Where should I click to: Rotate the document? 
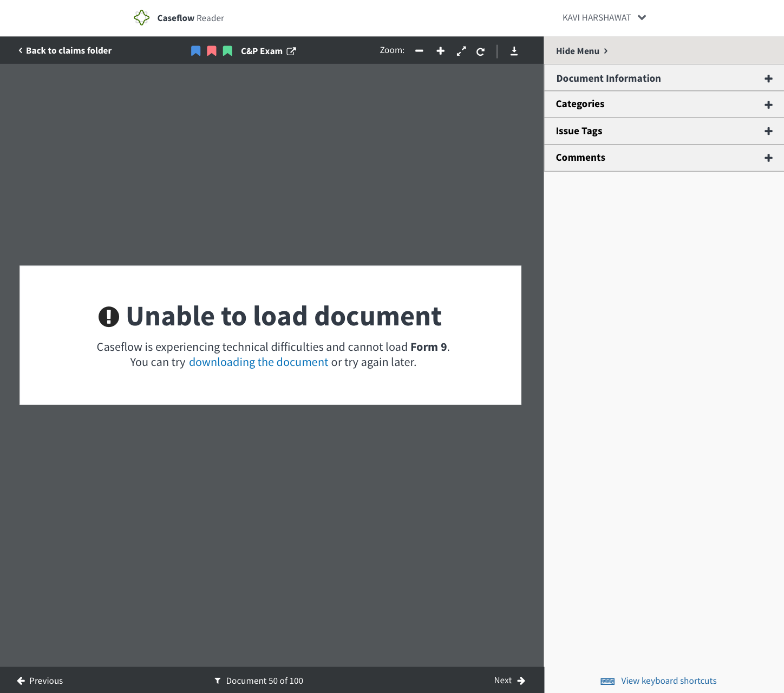[480, 51]
